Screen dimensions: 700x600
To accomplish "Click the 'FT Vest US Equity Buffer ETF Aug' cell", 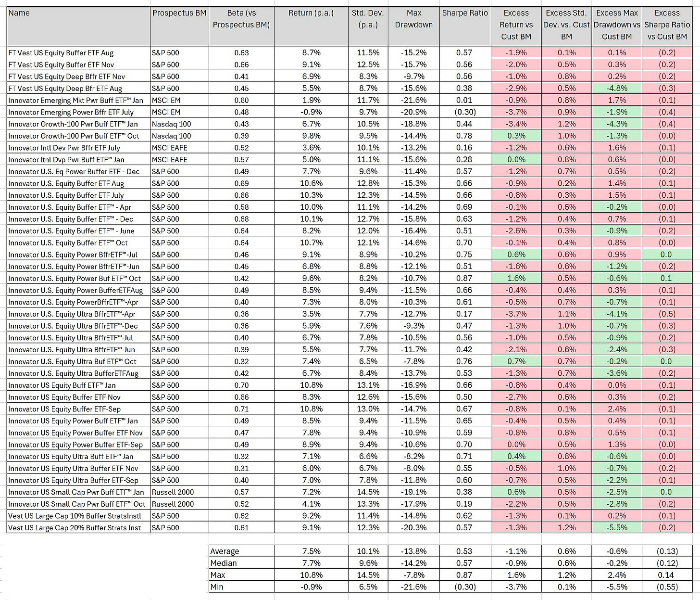I will point(78,52).
